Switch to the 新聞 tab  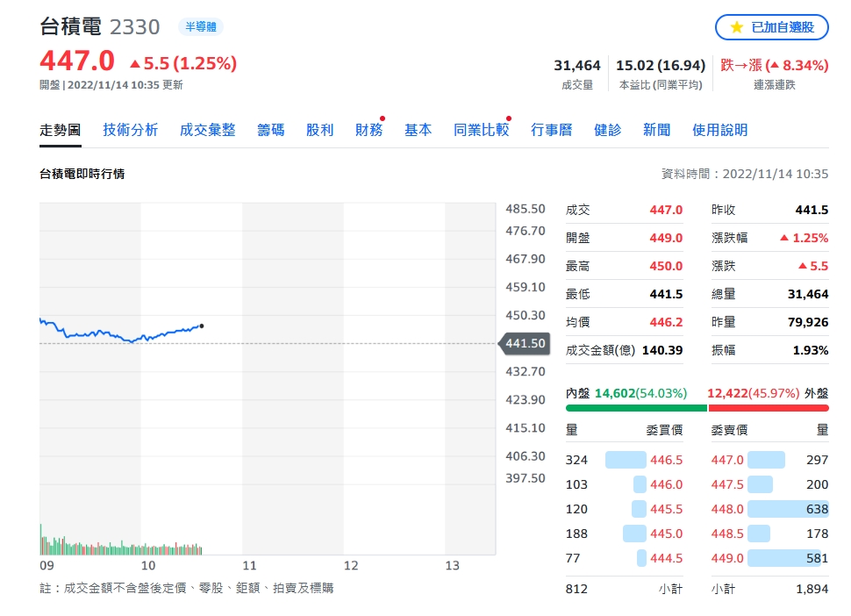(x=657, y=130)
